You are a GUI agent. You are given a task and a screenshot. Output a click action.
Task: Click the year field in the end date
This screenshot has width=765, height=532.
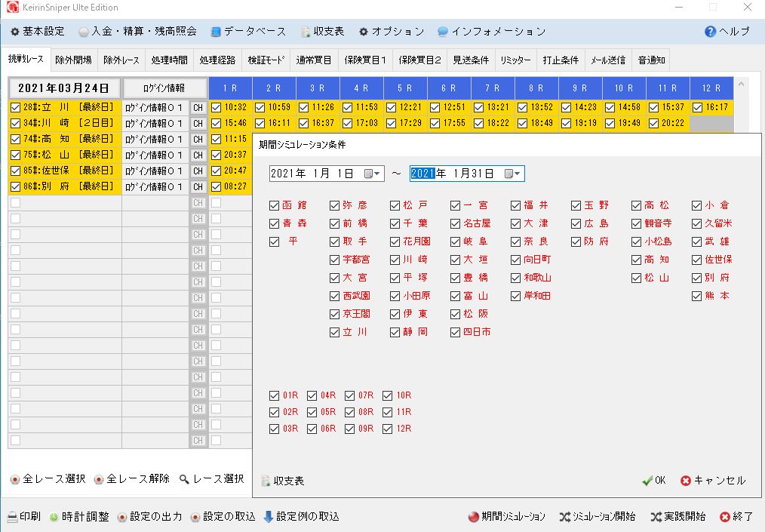(x=422, y=174)
